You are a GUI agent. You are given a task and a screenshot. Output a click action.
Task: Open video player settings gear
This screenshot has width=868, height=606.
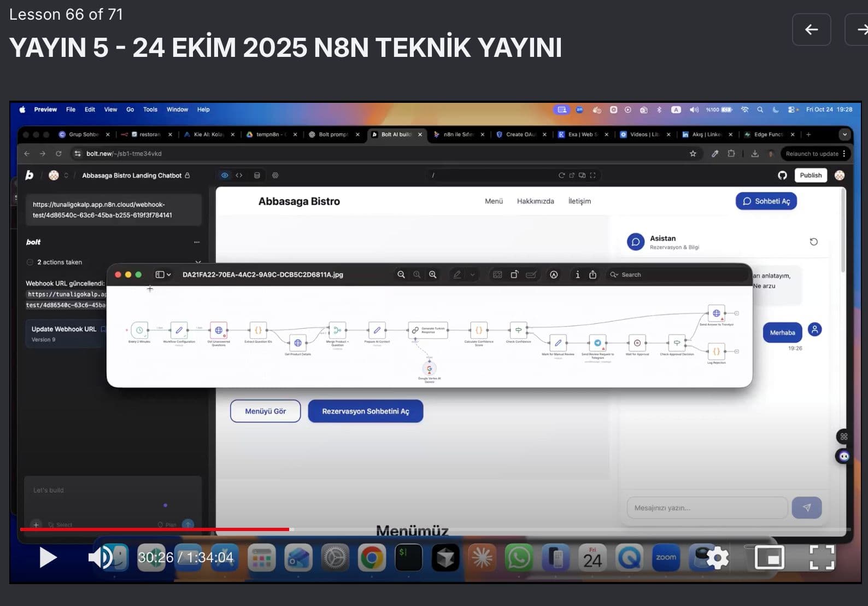[x=718, y=558]
